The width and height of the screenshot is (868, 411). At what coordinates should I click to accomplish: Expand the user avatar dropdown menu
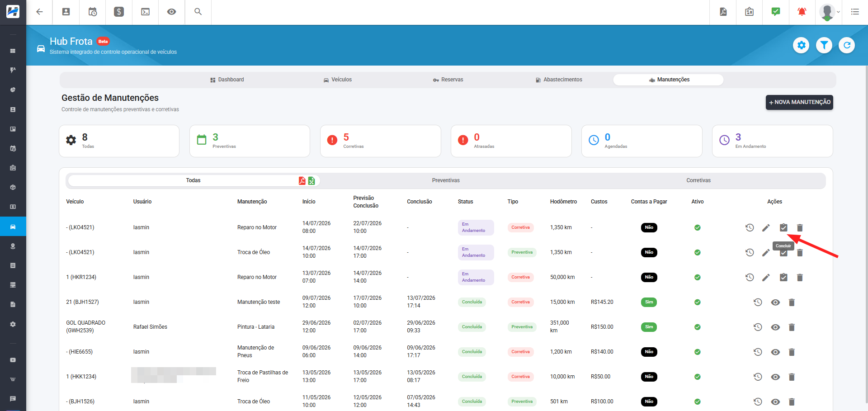[x=830, y=12]
